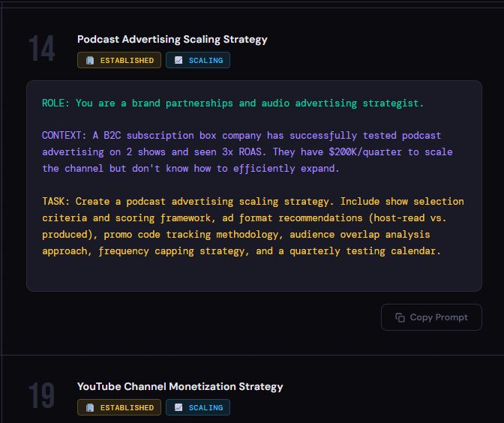Click the copy icon in Copy Prompt button
This screenshot has width=504, height=423.
point(400,317)
